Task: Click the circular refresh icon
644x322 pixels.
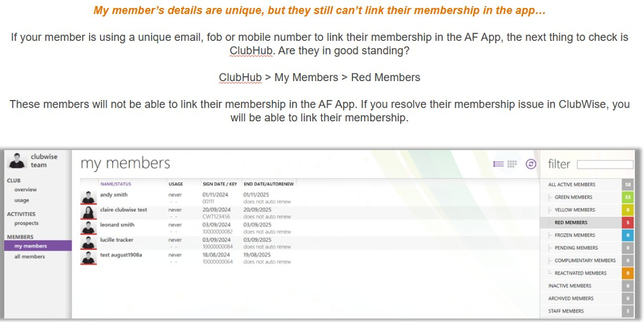Action: coord(531,164)
